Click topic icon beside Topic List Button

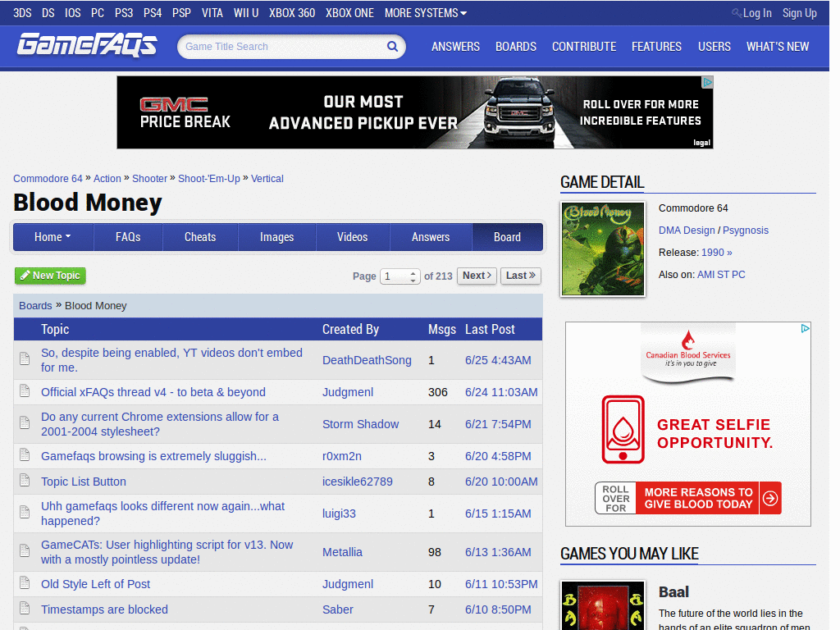pos(25,481)
